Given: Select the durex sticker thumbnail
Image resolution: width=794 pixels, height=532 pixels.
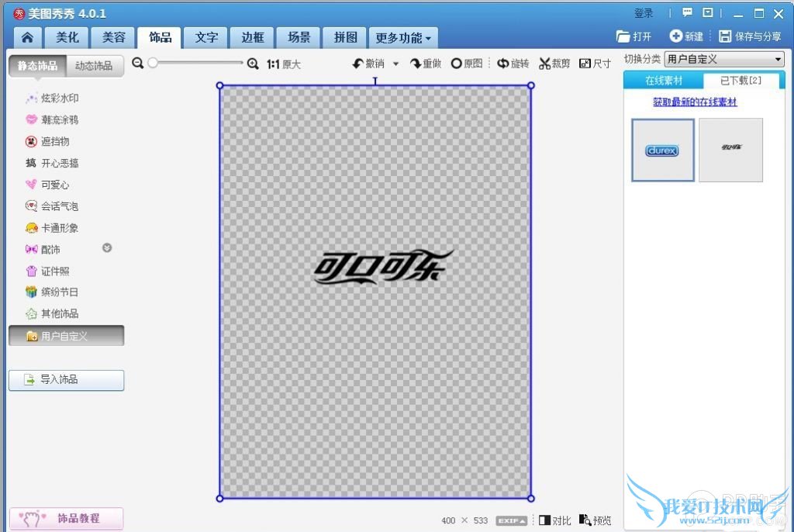Looking at the screenshot, I should [662, 150].
